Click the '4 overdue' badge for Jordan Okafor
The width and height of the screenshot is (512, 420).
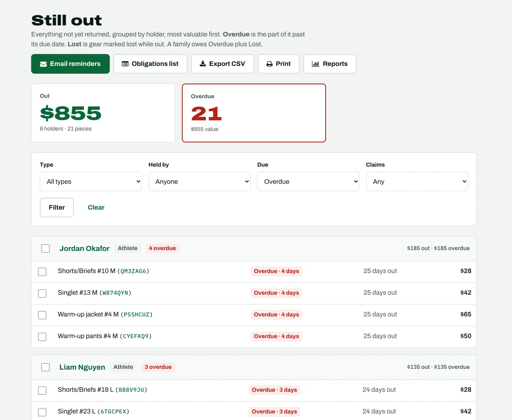click(x=162, y=248)
